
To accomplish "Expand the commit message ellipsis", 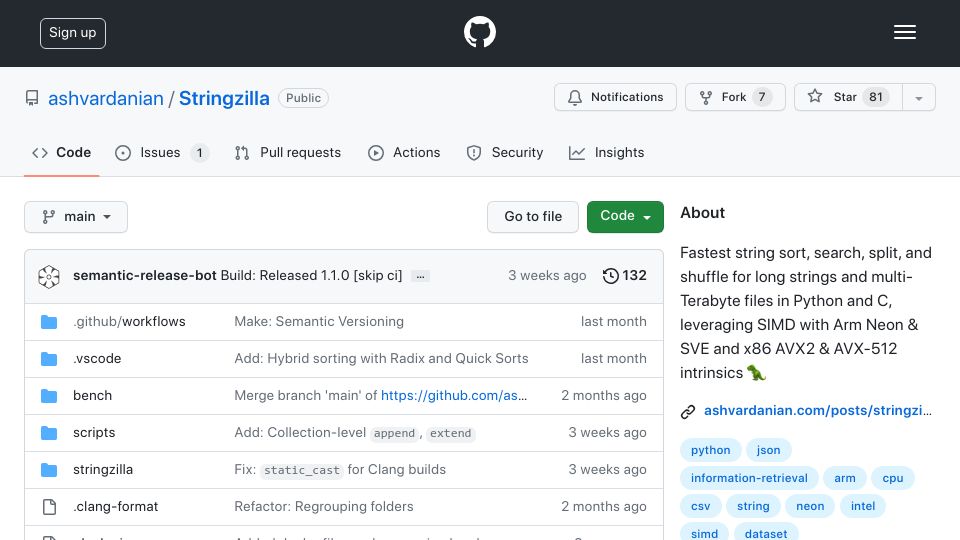I will pos(420,276).
